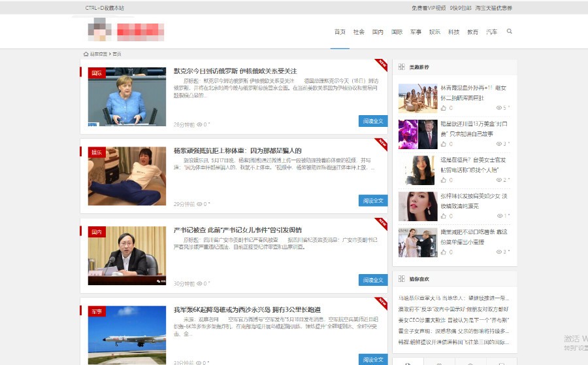The image size is (588, 365).
Task: Click the grid icon beside 美图推荐 heading
Action: 402,67
